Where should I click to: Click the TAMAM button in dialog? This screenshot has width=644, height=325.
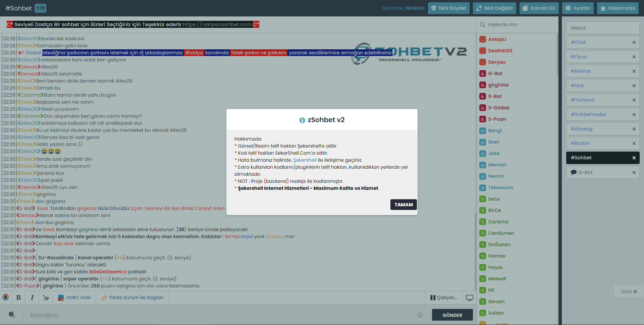point(404,205)
